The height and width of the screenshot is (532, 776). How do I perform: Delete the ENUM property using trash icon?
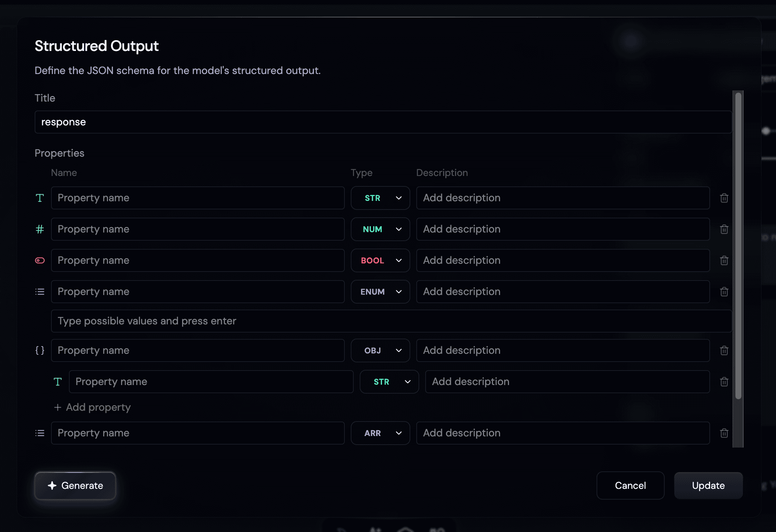tap(724, 292)
